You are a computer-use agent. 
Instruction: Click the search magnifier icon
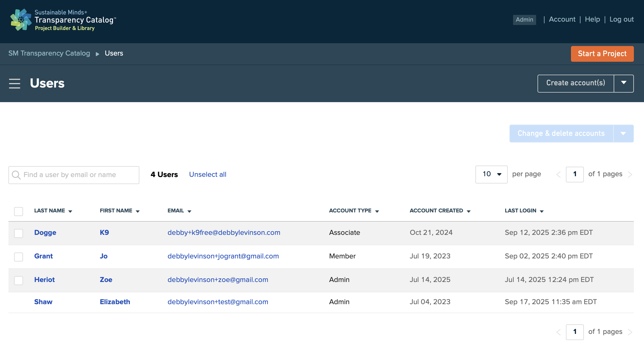coord(16,175)
